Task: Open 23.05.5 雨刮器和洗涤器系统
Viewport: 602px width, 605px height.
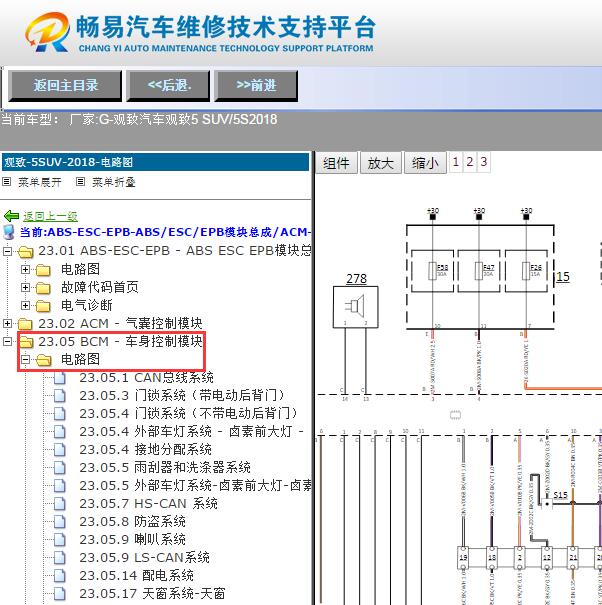Action: pyautogui.click(x=165, y=468)
